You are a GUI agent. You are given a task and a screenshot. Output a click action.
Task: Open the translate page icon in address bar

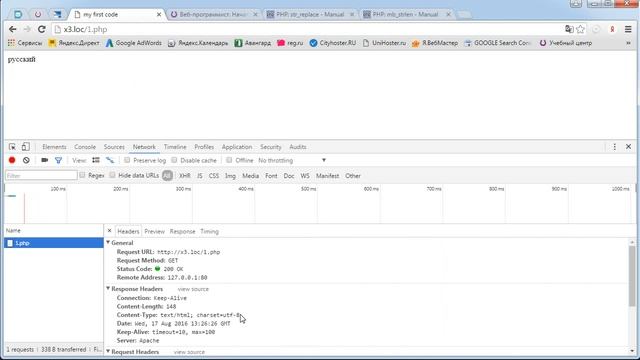pos(569,29)
